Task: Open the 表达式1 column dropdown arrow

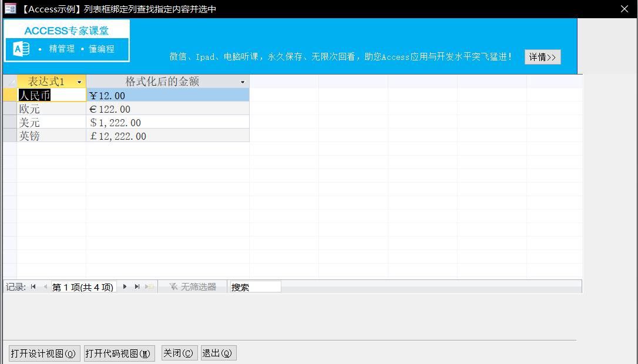Action: coord(79,82)
